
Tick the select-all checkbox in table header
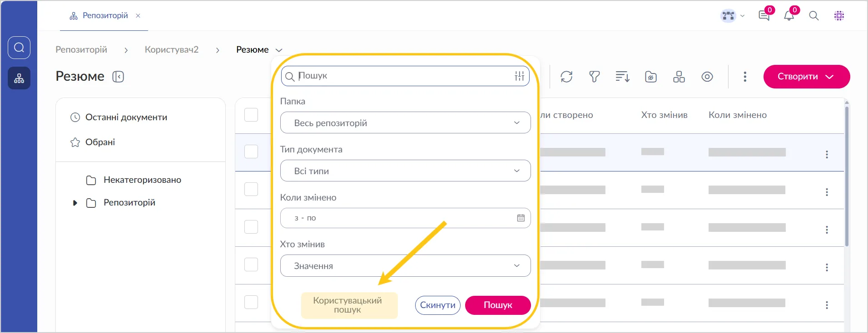point(251,115)
